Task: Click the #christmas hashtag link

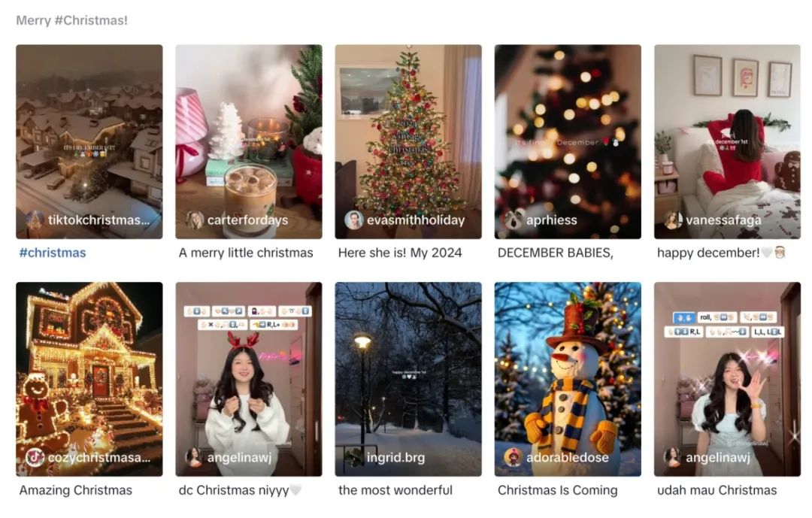Action: point(53,253)
